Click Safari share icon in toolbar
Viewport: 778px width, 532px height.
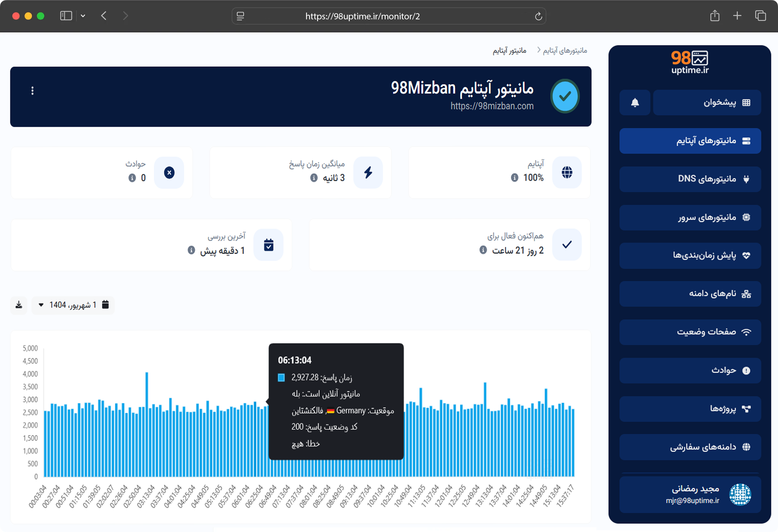tap(715, 16)
